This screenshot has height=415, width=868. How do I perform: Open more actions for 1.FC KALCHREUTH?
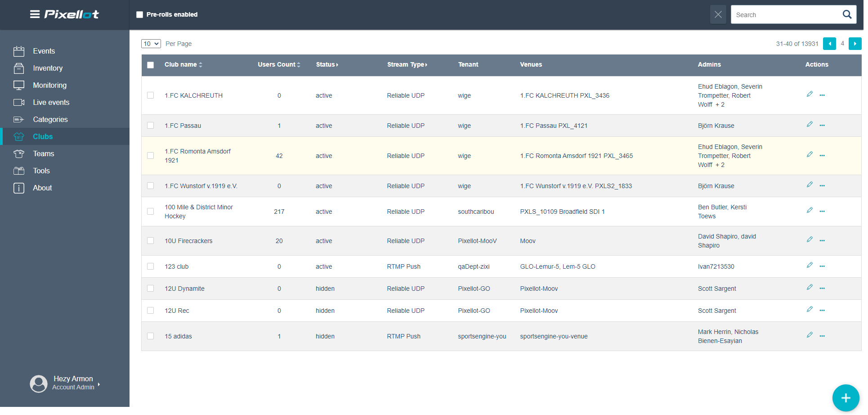[x=822, y=95]
